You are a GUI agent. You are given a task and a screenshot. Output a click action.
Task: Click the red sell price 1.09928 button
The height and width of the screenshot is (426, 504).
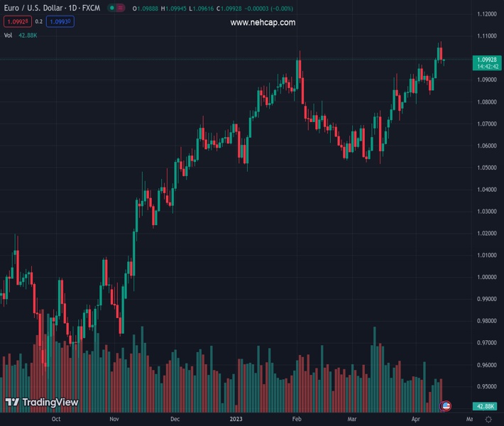click(15, 22)
